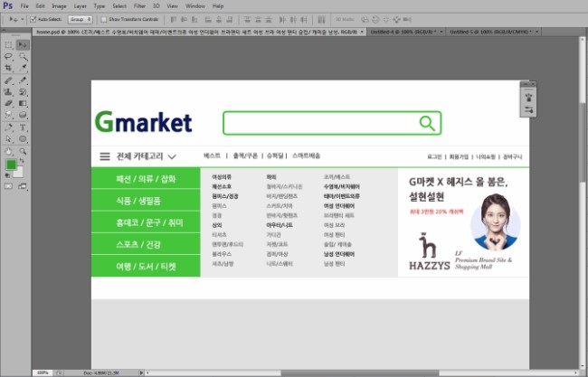Viewport: 588px width, 377px height.
Task: Open the Image menu
Action: click(x=59, y=6)
